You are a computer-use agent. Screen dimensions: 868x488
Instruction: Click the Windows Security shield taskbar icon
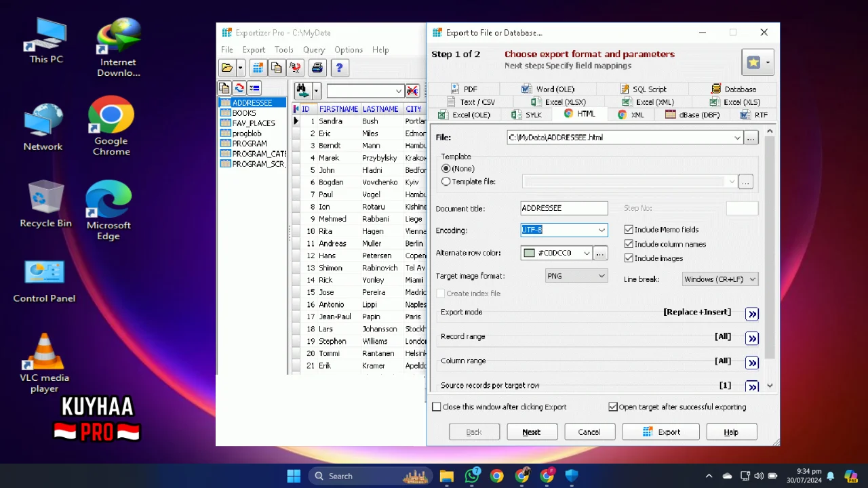(x=572, y=476)
